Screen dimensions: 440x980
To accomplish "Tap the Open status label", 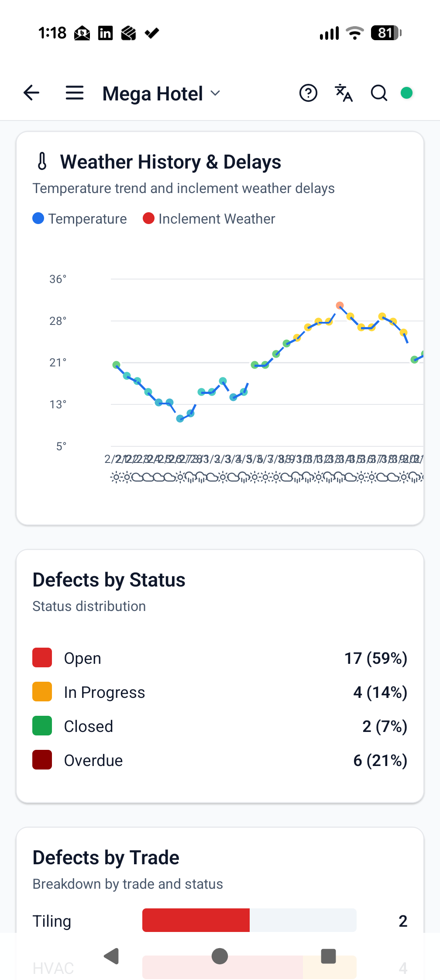I will pos(82,658).
